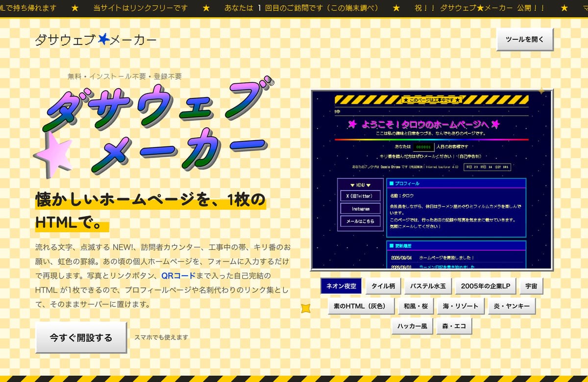
Task: Click Instagram button in the preview menu
Action: click(x=360, y=209)
